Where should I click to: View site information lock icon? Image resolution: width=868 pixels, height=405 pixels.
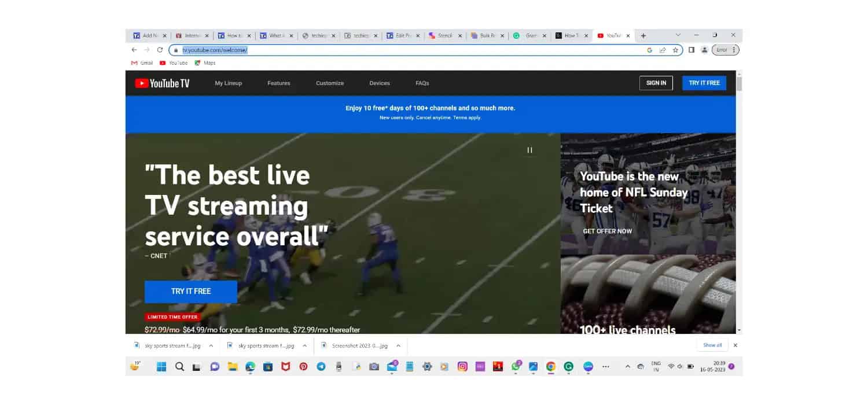[176, 50]
